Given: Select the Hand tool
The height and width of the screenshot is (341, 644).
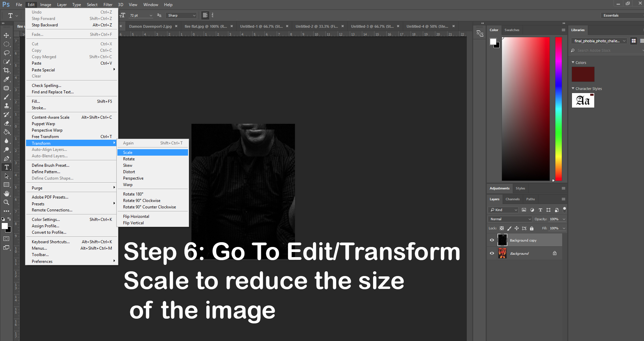Looking at the screenshot, I should click(x=6, y=194).
